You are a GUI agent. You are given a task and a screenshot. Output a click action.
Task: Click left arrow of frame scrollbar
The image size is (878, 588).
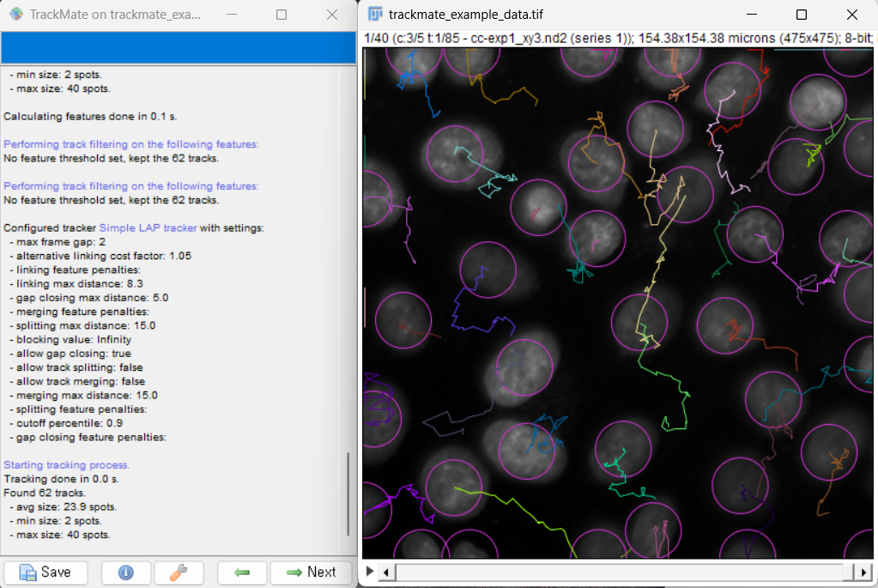click(386, 573)
